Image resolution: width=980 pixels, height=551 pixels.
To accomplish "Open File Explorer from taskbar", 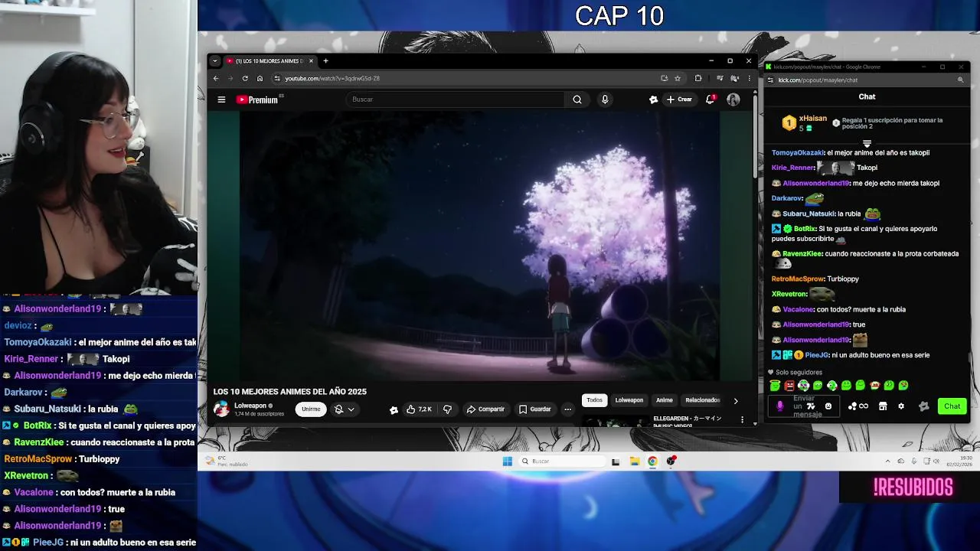I will (x=635, y=461).
